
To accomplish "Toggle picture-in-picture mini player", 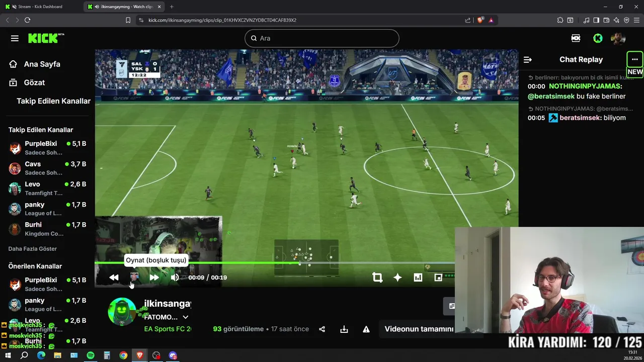I will (x=438, y=278).
